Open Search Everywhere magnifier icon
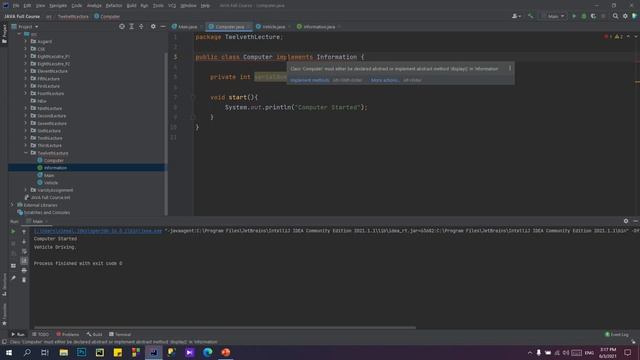The height and width of the screenshot is (360, 640). 616,16
